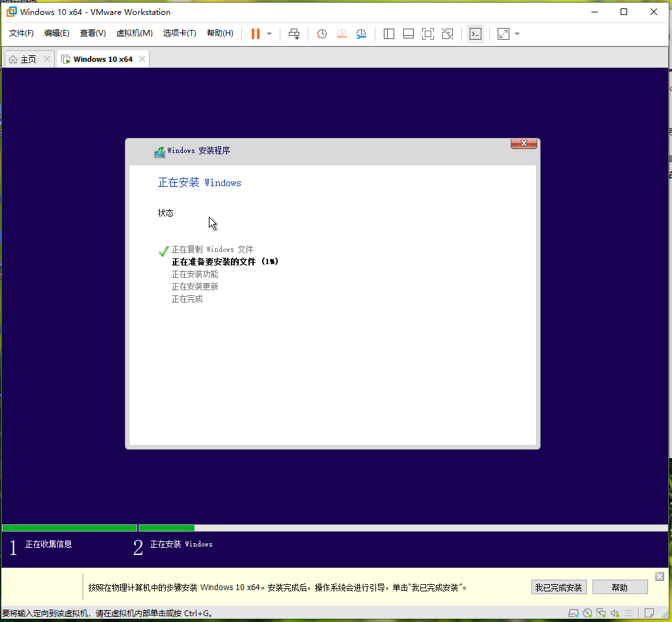
Task: Close the VMware Workstation window
Action: click(x=654, y=12)
